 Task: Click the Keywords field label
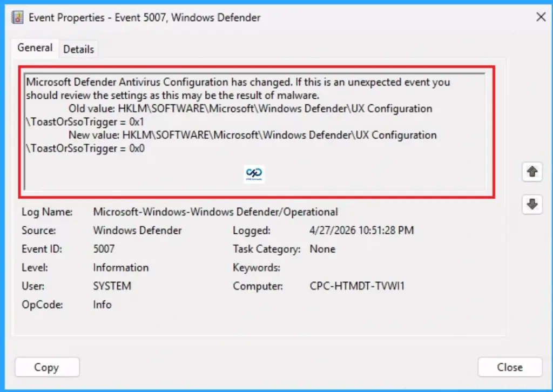pyautogui.click(x=257, y=267)
